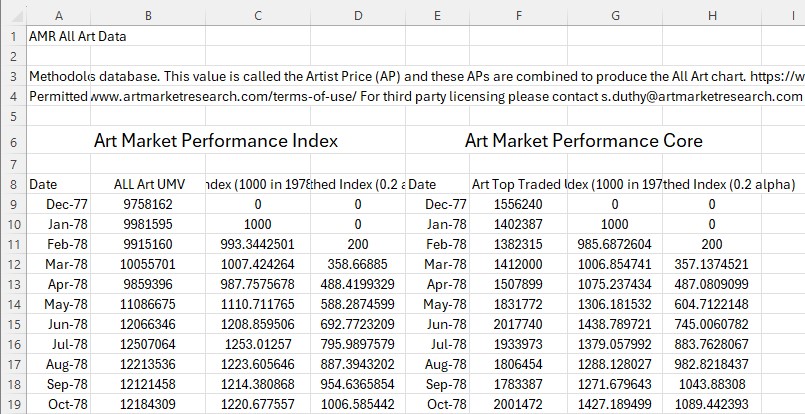Select the cell containing 9758162
The image size is (805, 414).
pyautogui.click(x=148, y=204)
